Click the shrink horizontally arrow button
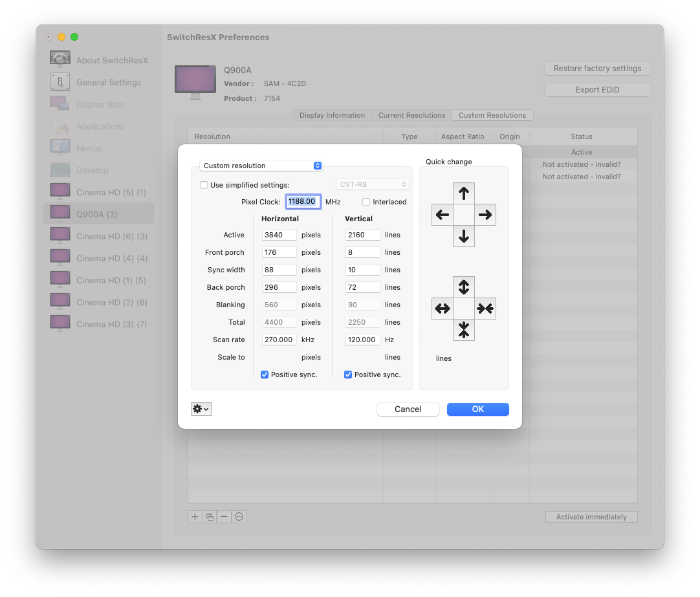The width and height of the screenshot is (700, 597). click(x=485, y=309)
